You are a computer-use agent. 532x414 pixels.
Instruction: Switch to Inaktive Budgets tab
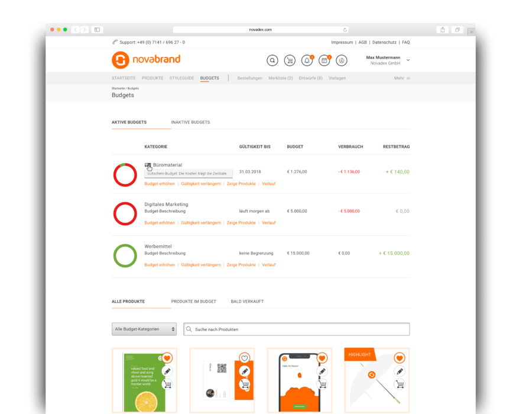click(190, 122)
